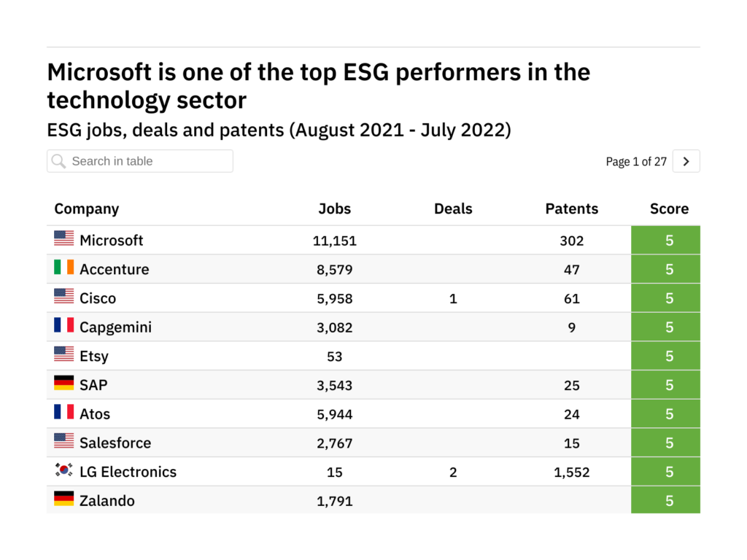Click the South Korean flag beside LG Electronics

(x=64, y=470)
